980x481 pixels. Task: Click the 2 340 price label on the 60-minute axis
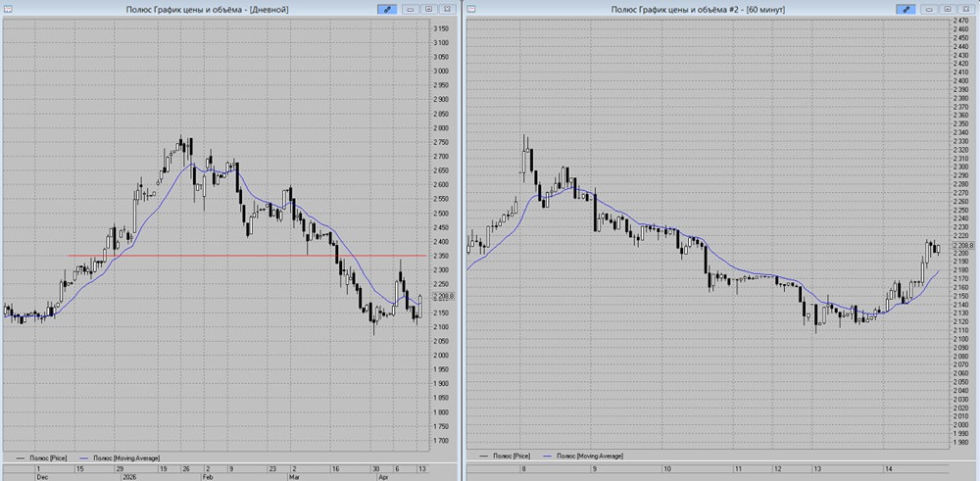(x=960, y=132)
